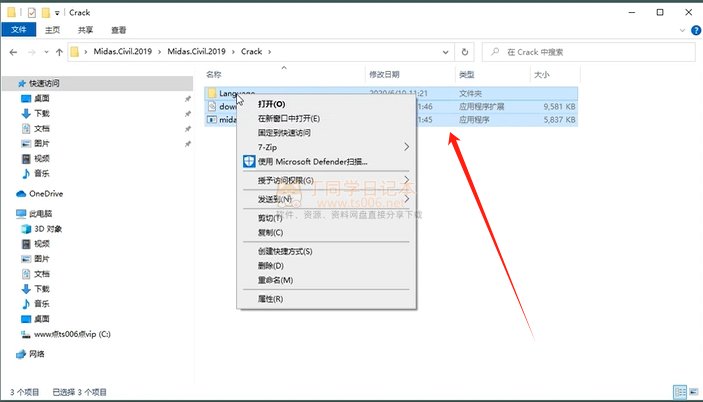Open pinned 桌面 under quick access
Image resolution: width=703 pixels, height=402 pixels.
coord(42,98)
